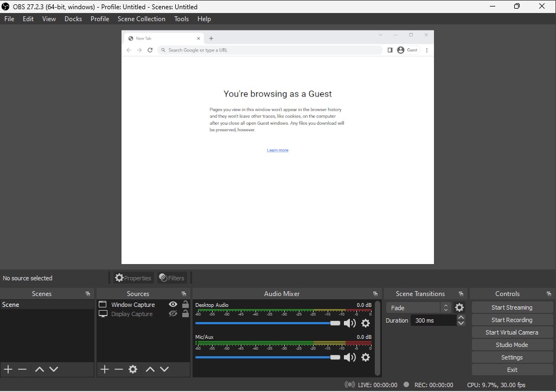This screenshot has height=392, width=556.
Task: Pop out the Controls dock
Action: click(x=549, y=294)
